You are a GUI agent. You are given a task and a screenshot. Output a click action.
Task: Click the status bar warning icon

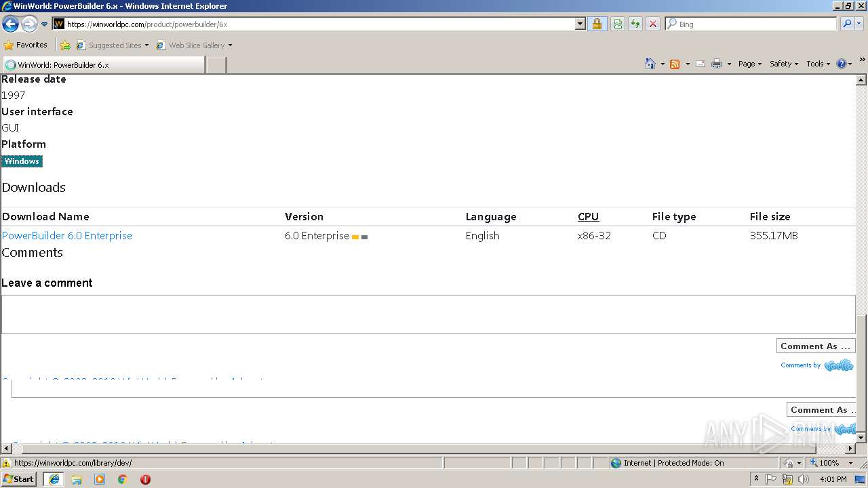pyautogui.click(x=7, y=464)
